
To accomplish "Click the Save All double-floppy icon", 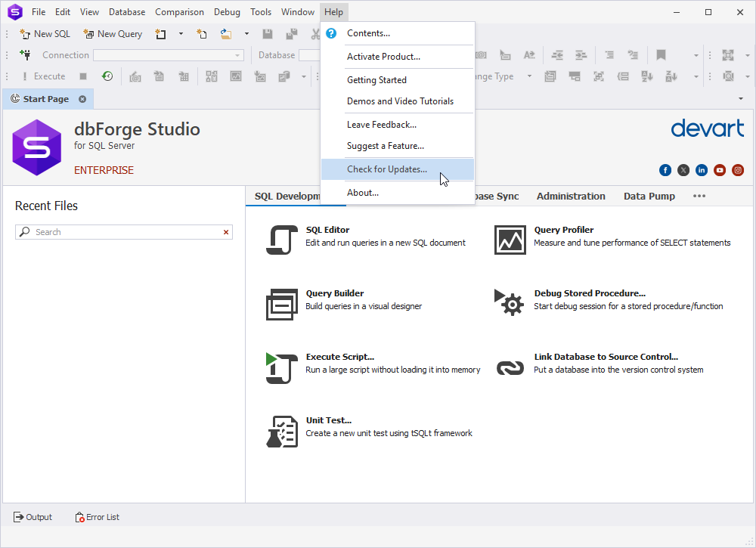I will coord(291,34).
